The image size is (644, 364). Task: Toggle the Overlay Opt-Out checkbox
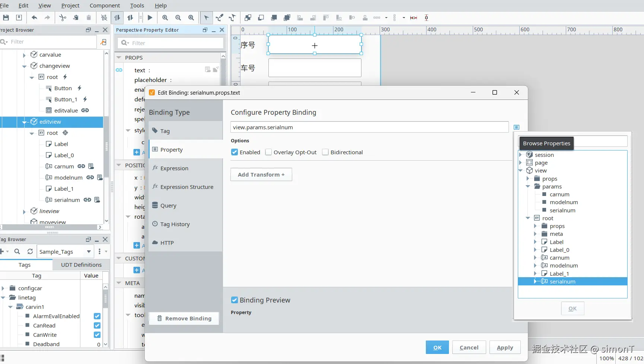pyautogui.click(x=268, y=152)
